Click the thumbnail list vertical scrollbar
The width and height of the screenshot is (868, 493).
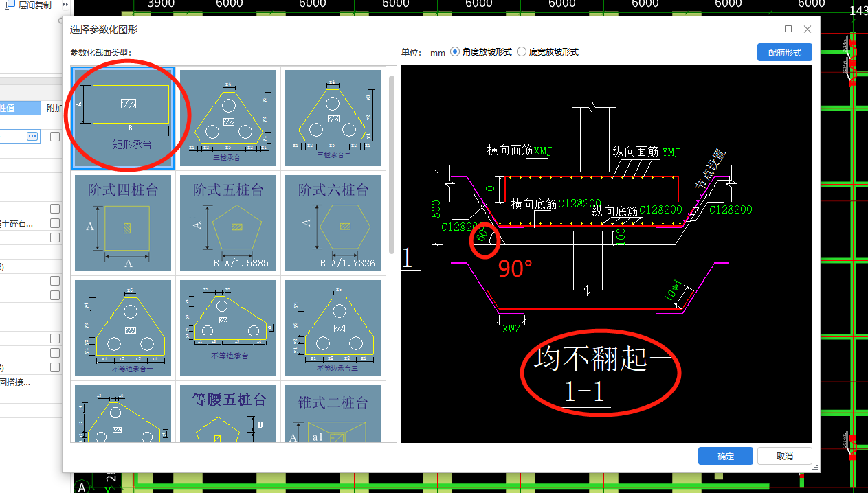point(392,165)
